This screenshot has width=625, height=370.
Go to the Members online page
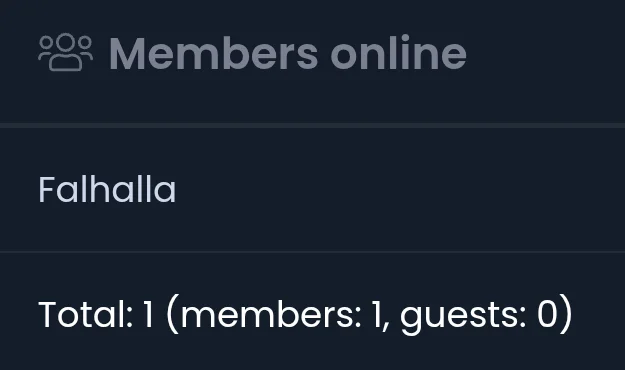287,53
